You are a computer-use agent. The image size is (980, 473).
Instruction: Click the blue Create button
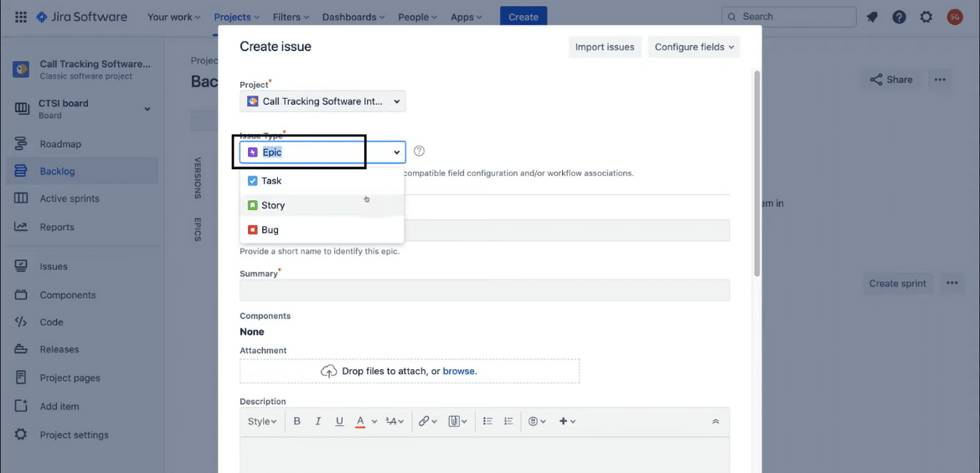point(524,17)
